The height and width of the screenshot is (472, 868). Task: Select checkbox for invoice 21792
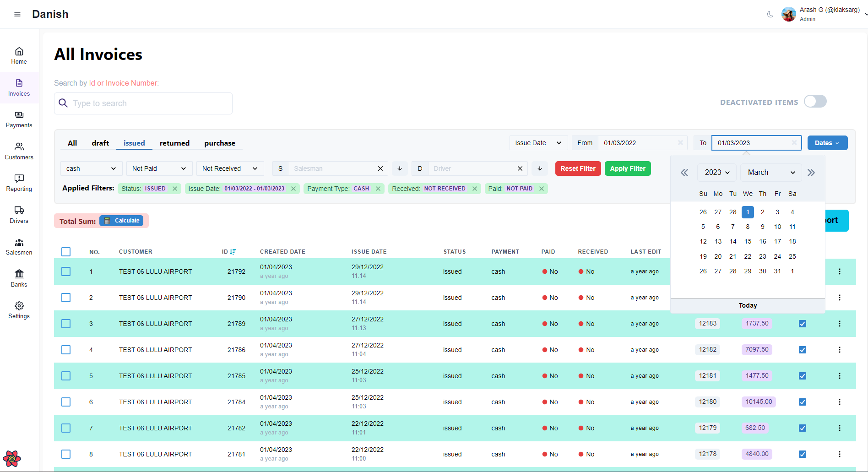[x=66, y=271]
